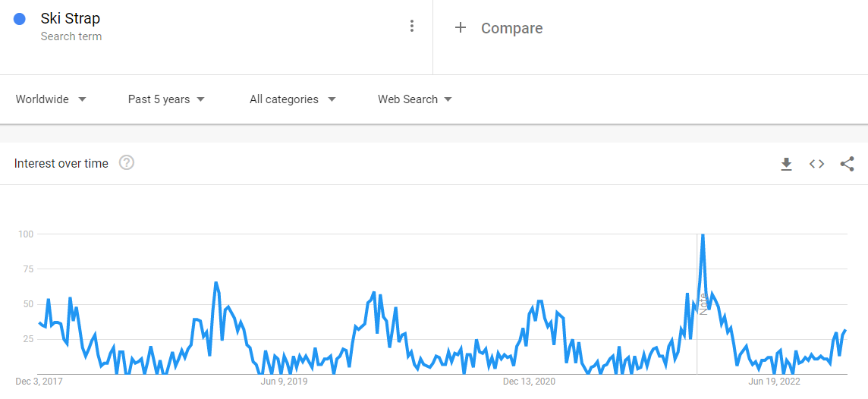Expand the Worldwide region dropdown
The height and width of the screenshot is (399, 868).
[x=51, y=99]
